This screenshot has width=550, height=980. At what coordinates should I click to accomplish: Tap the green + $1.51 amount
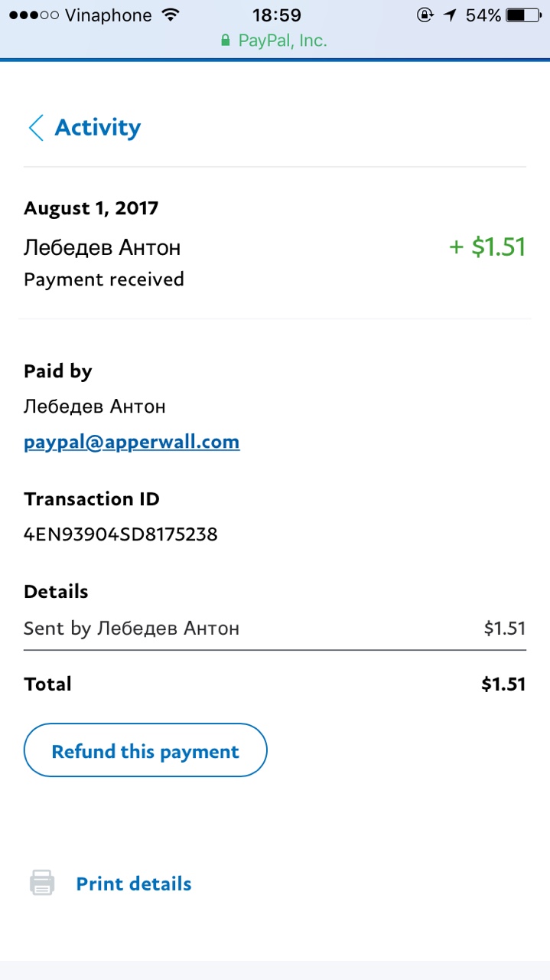pos(487,247)
